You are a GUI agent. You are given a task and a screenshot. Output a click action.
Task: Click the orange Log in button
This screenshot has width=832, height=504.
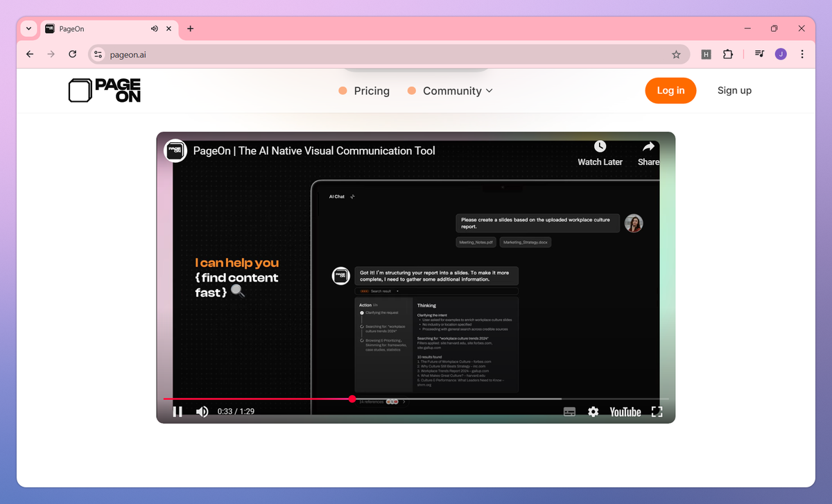click(x=670, y=90)
